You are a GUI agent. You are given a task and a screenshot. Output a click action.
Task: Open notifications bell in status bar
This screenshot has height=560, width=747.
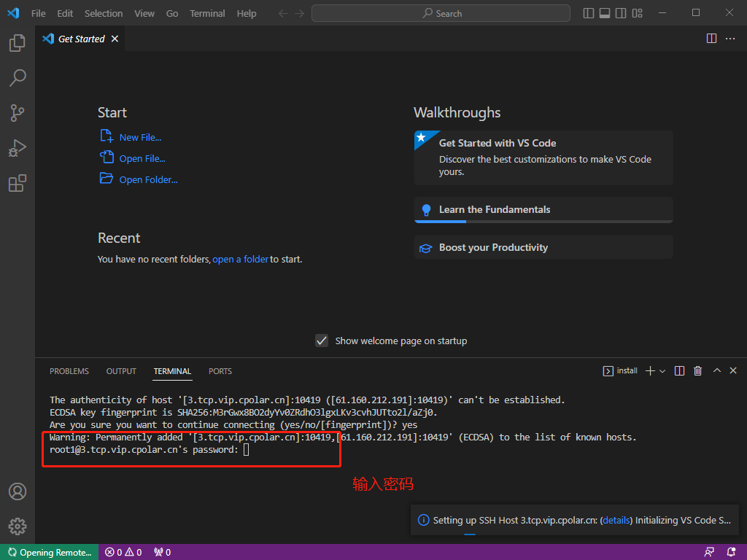[732, 552]
